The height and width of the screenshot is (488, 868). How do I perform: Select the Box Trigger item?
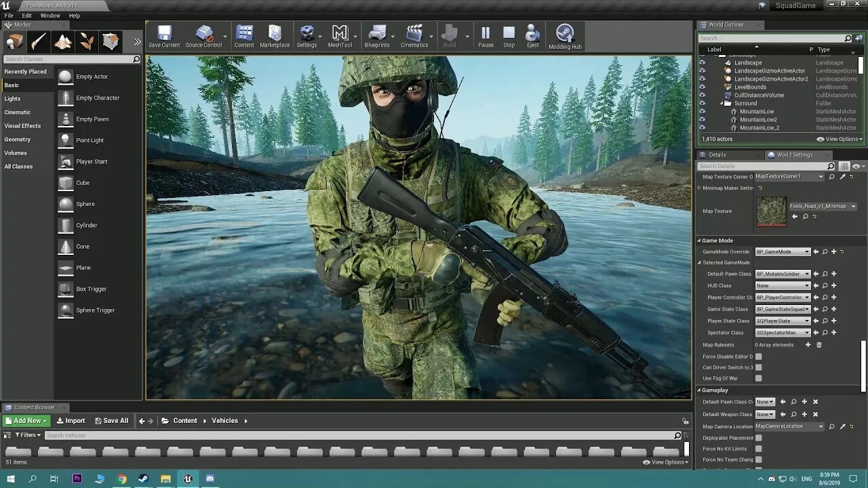pyautogui.click(x=92, y=289)
